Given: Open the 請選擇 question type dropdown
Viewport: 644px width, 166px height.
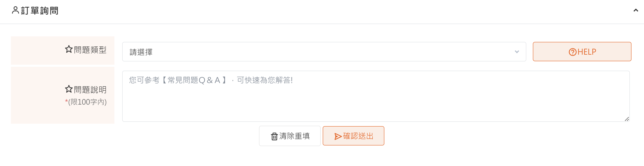Looking at the screenshot, I should [x=324, y=52].
